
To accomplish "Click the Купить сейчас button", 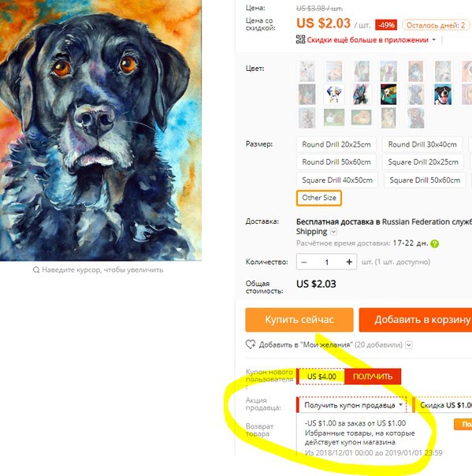I will [x=299, y=320].
